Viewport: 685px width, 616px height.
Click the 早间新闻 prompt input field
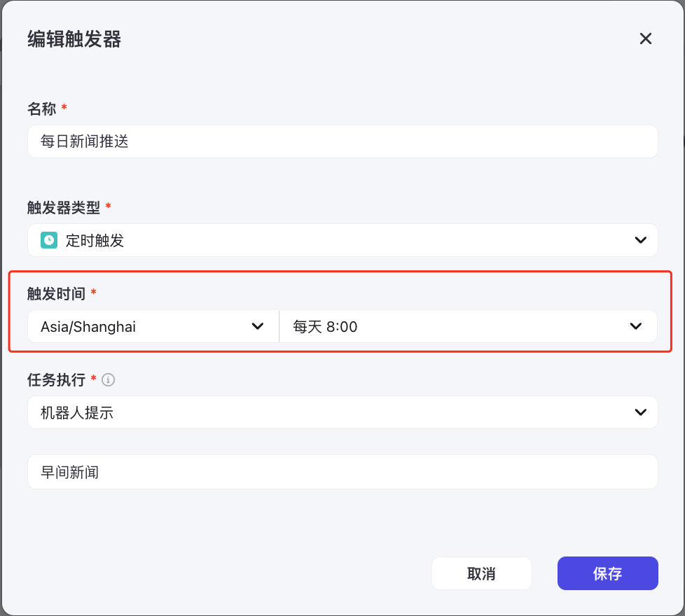[342, 472]
